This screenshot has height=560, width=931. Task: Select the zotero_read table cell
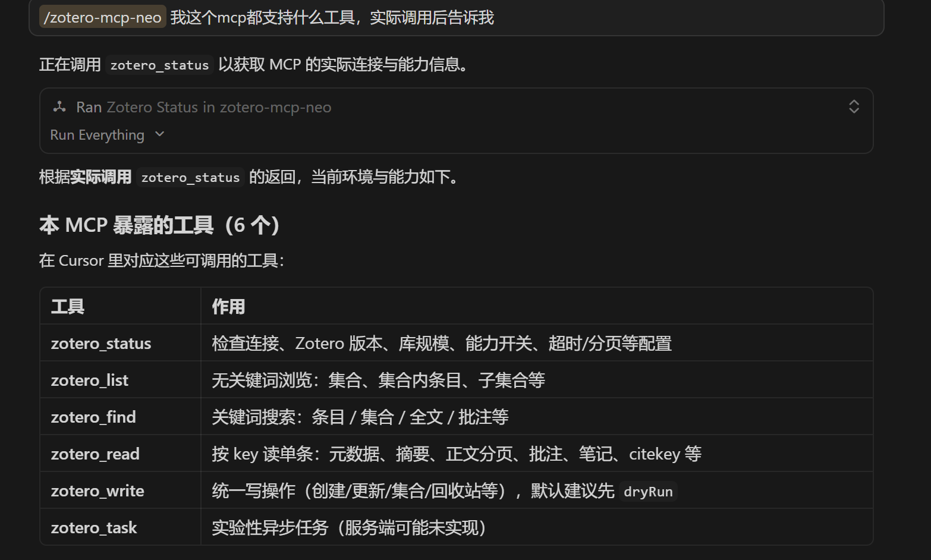(x=120, y=454)
